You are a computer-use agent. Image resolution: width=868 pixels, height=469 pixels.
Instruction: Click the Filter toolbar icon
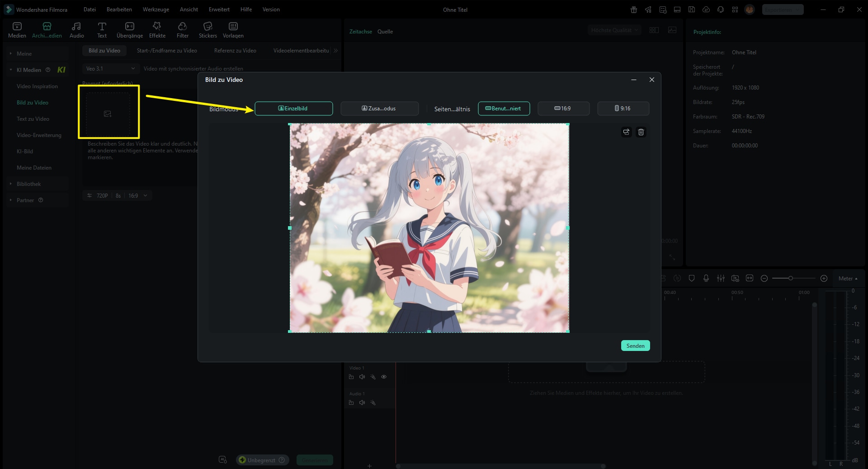(x=183, y=30)
